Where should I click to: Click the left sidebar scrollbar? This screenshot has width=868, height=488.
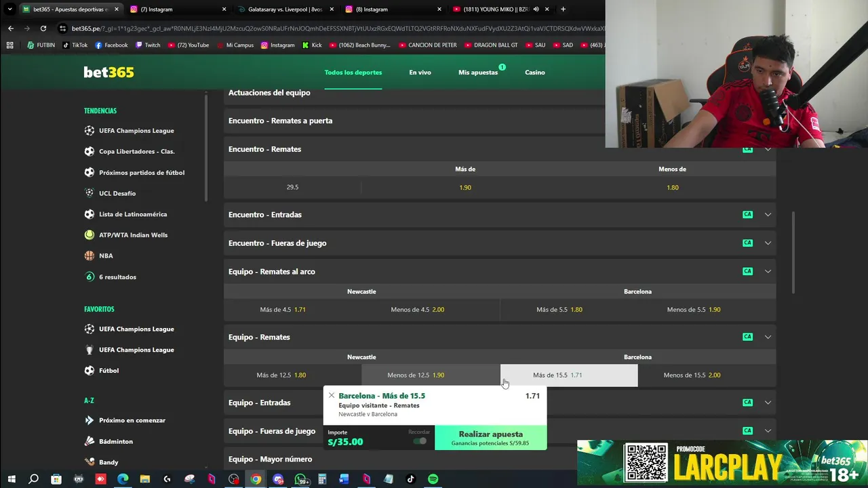pos(206,146)
